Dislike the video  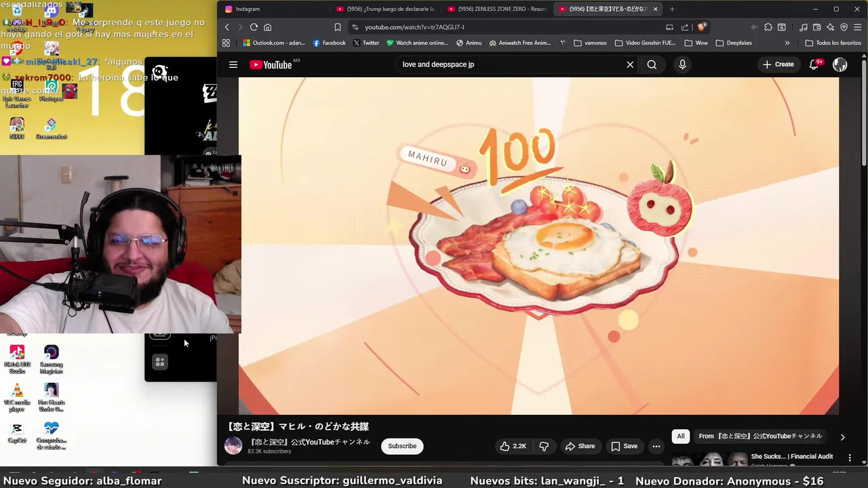544,446
